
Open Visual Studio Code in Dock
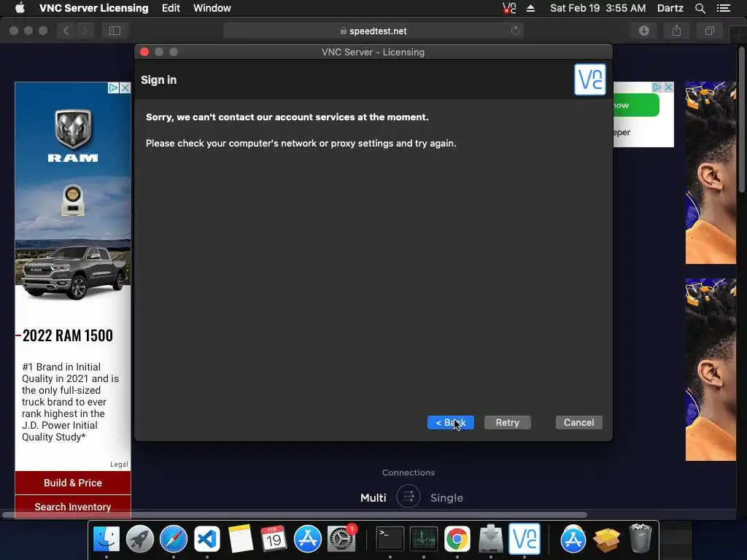206,539
